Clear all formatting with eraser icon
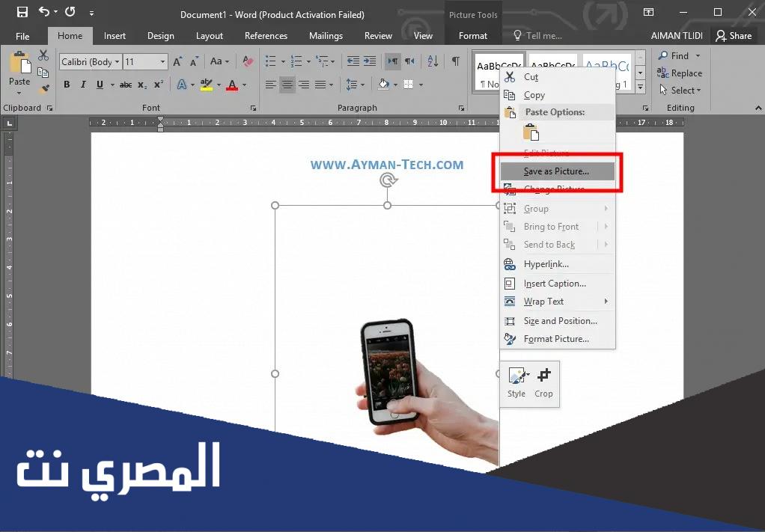Screen dimensions: 765x532 pos(249,61)
